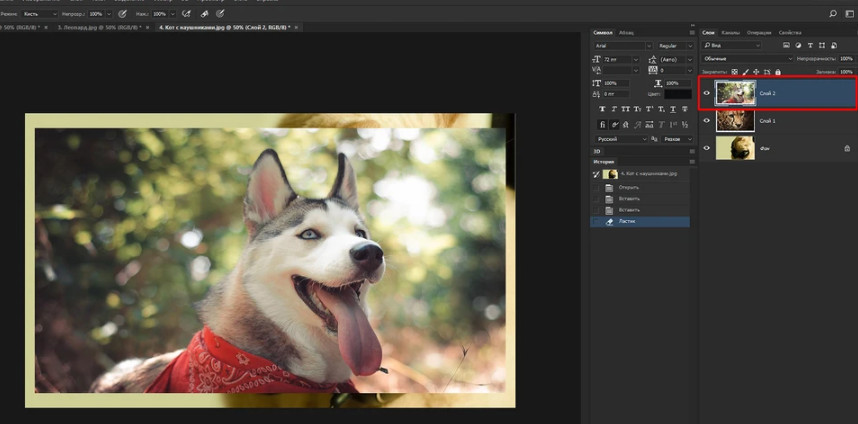Open the Arial font family dropdown
The height and width of the screenshot is (424, 858).
(x=621, y=46)
